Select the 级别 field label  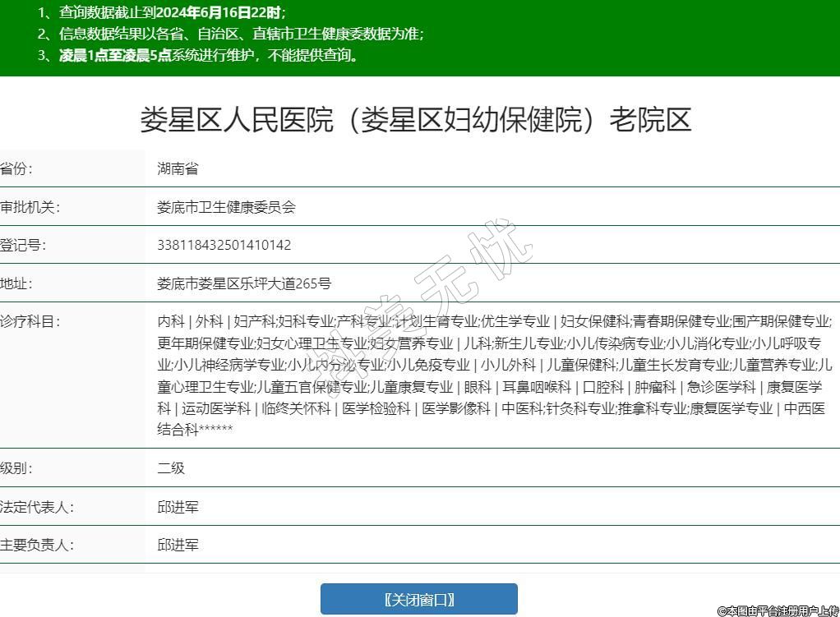click(x=16, y=468)
